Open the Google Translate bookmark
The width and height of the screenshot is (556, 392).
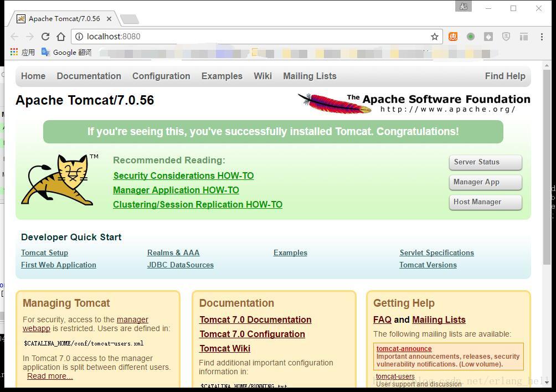click(x=66, y=53)
